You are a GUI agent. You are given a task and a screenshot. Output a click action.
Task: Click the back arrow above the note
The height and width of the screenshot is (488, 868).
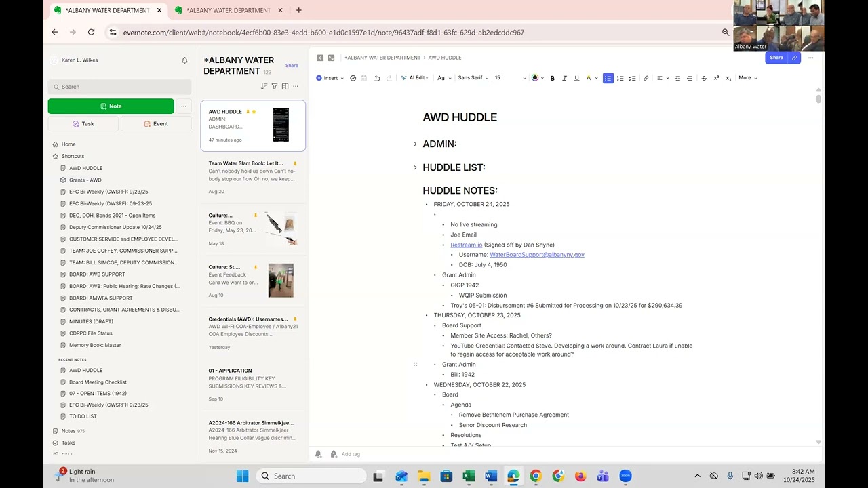320,58
